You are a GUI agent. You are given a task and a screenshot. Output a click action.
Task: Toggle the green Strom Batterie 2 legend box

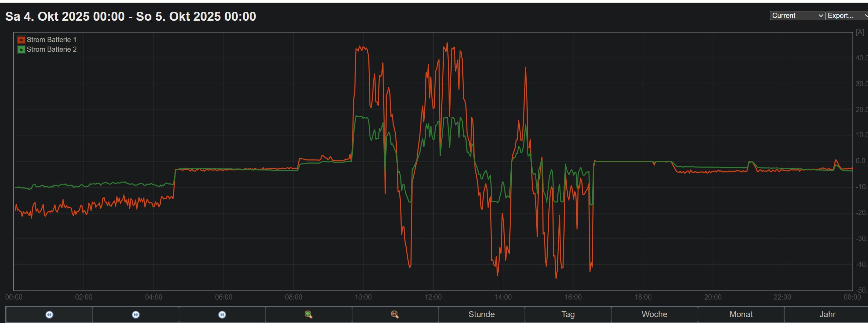pyautogui.click(x=21, y=50)
